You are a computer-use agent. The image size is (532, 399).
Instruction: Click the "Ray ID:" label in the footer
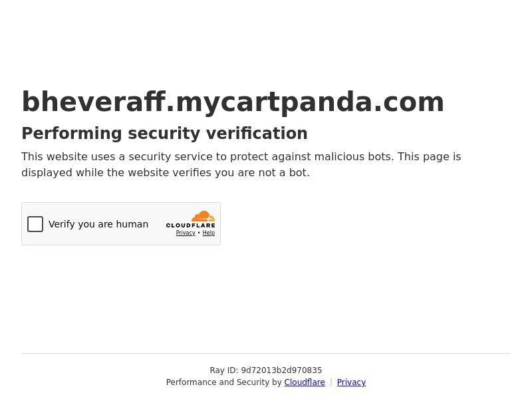point(224,370)
